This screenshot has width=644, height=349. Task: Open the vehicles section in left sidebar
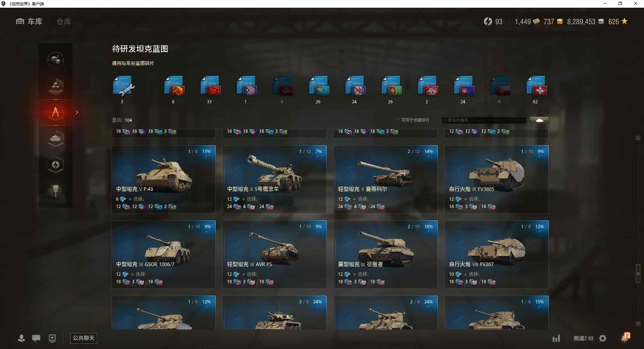pyautogui.click(x=56, y=138)
